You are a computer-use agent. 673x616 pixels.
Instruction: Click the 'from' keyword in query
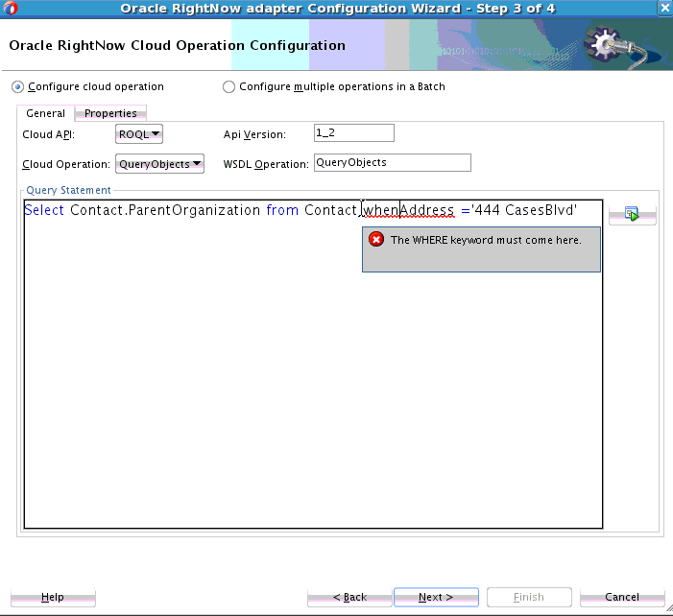pyautogui.click(x=282, y=210)
